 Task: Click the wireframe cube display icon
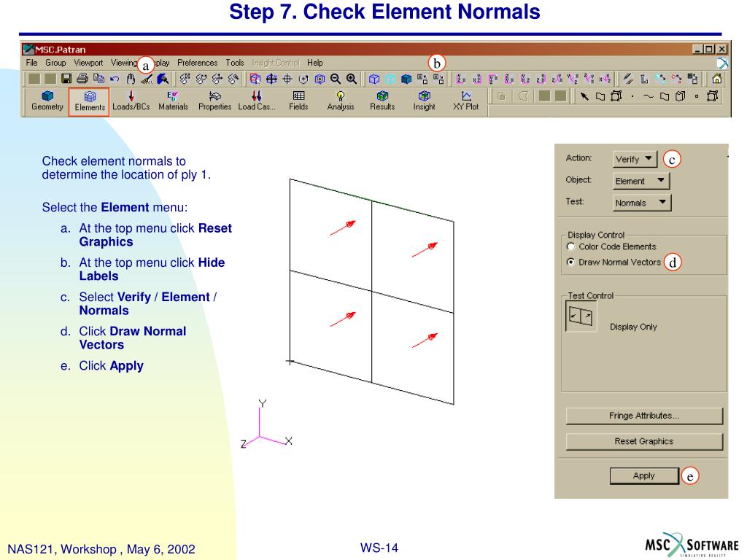(x=374, y=79)
